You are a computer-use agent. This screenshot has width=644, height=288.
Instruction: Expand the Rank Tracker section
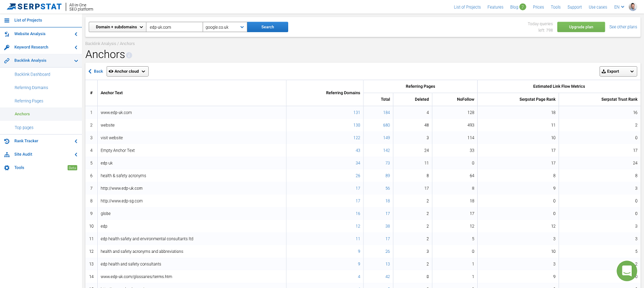pyautogui.click(x=76, y=141)
